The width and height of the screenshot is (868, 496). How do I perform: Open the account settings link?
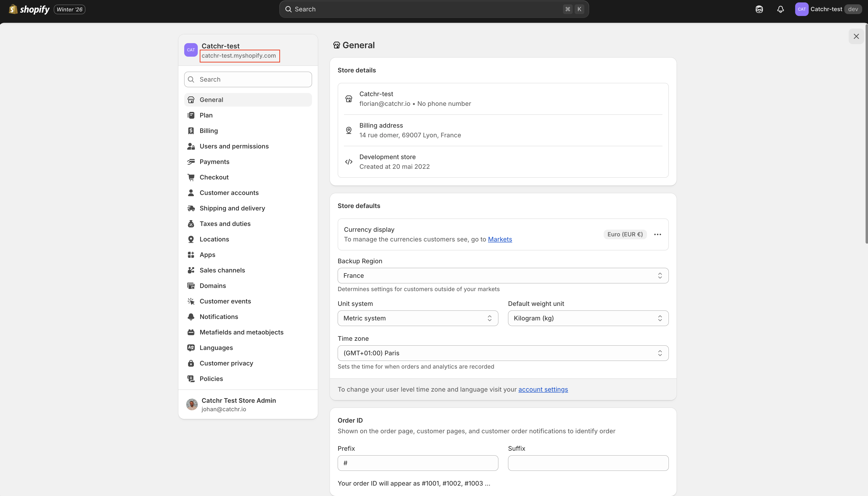pyautogui.click(x=543, y=389)
